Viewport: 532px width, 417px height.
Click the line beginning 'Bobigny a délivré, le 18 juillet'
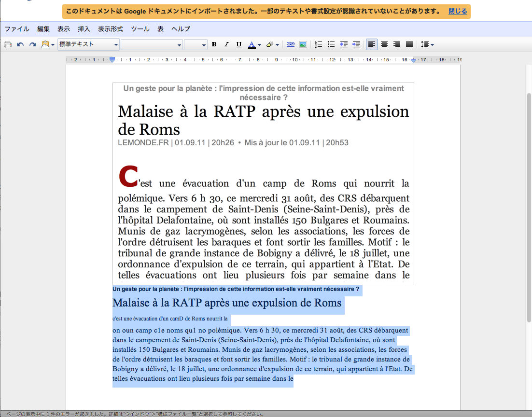click(x=263, y=369)
